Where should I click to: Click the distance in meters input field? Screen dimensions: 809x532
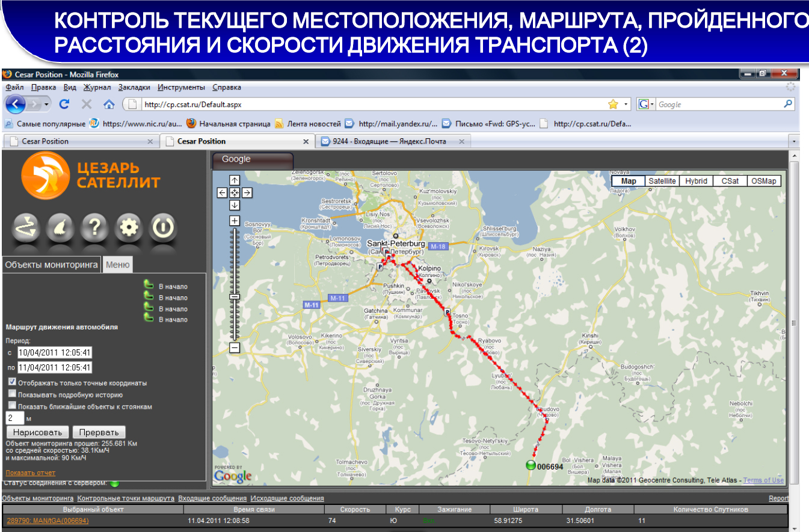14,418
